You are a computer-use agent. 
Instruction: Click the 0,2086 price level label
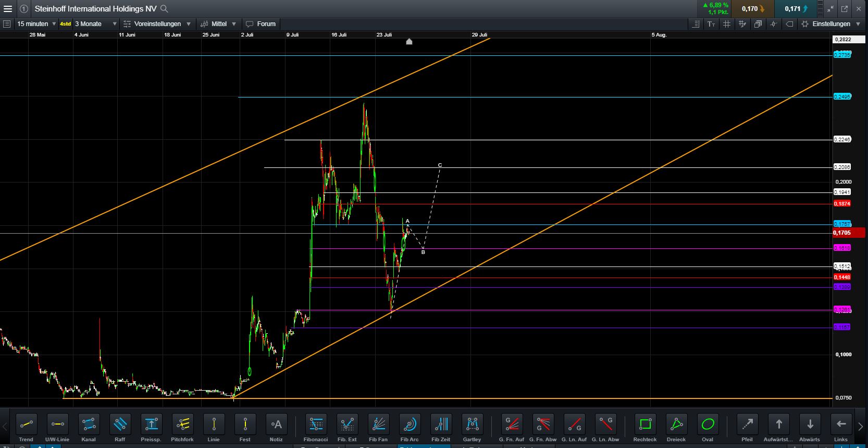[842, 167]
